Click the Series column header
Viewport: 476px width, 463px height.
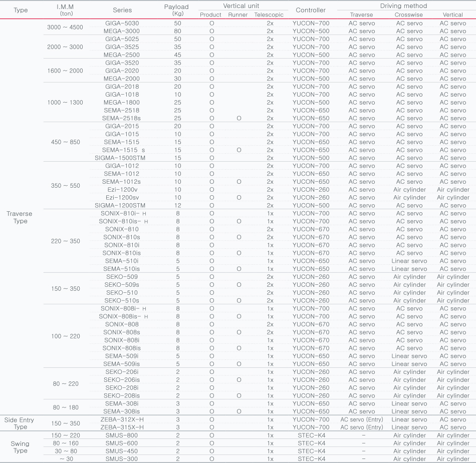[122, 10]
